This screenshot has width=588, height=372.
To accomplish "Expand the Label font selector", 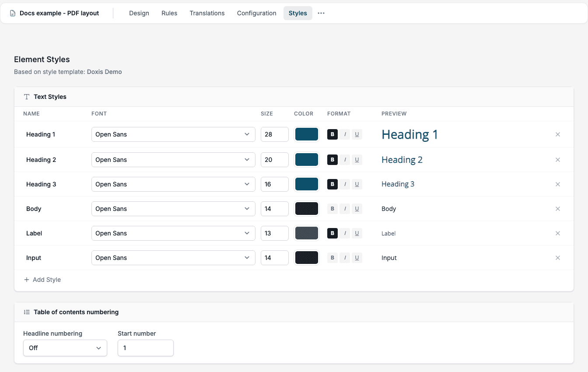I will tap(173, 233).
